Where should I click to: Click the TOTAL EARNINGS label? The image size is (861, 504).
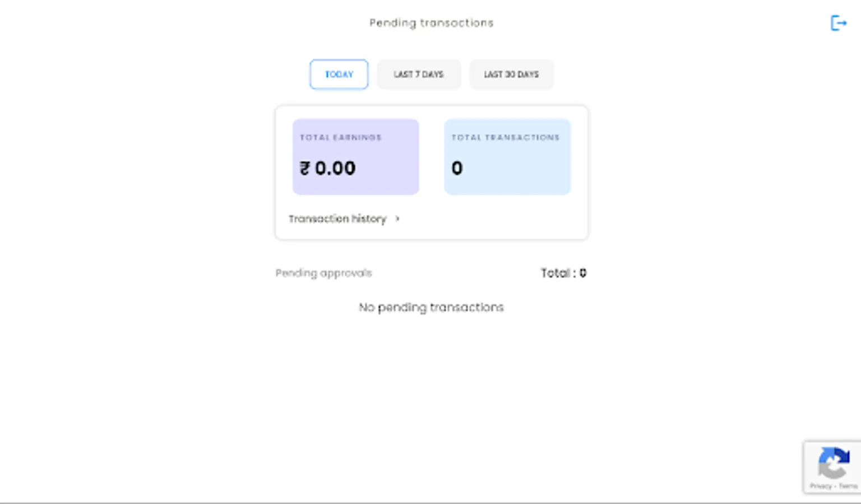point(340,137)
